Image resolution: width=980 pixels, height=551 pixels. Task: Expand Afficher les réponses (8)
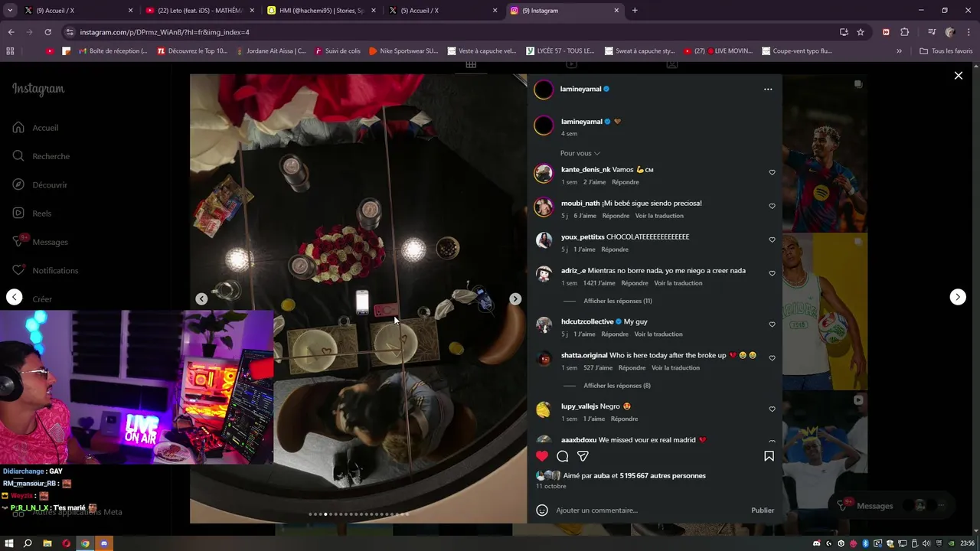[616, 386]
